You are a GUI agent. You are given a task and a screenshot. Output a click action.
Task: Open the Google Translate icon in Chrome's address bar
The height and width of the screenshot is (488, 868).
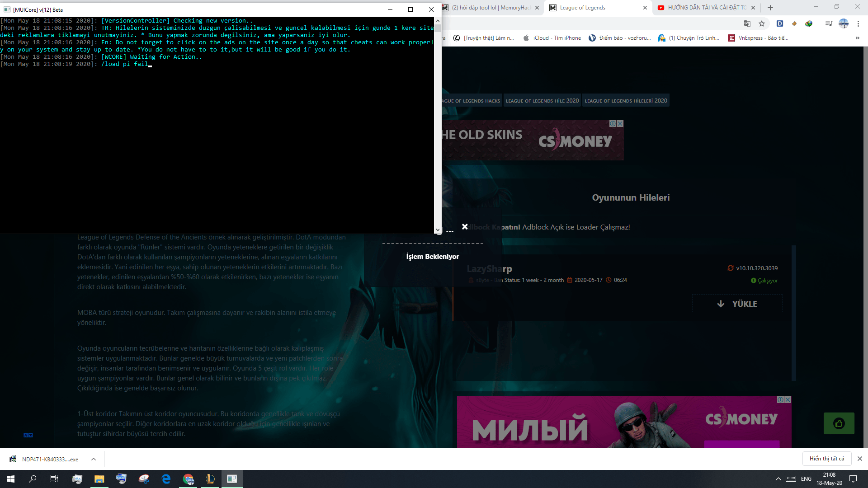[747, 23]
